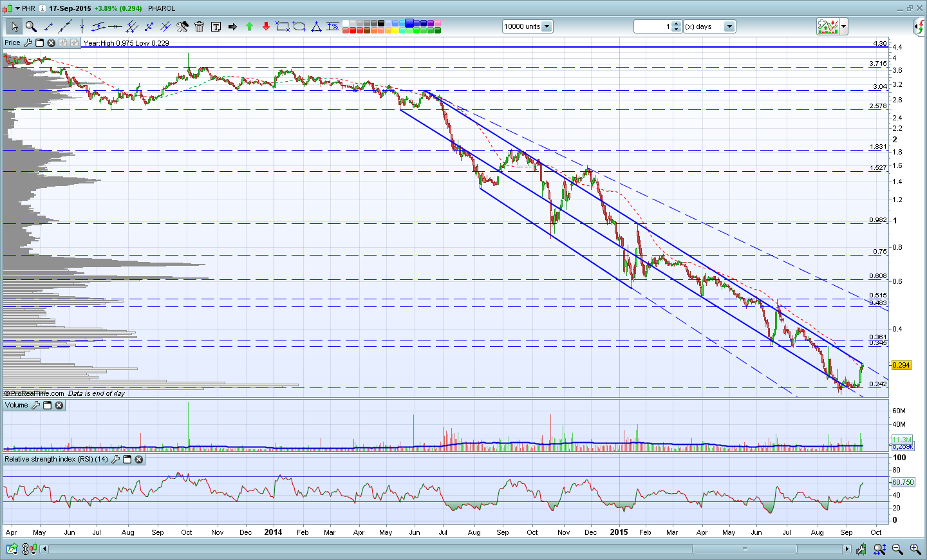Expand the arrow beside the indicator icon
Viewport: 927px width, 560px height.
pos(843,26)
